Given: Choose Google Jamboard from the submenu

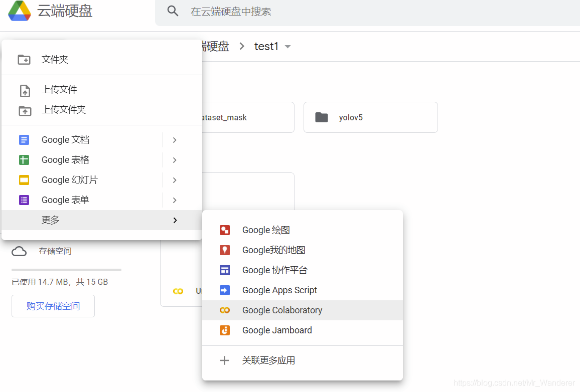Looking at the screenshot, I should (x=302, y=330).
